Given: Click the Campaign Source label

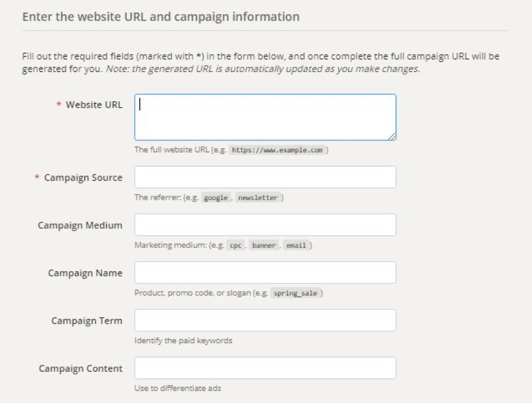Looking at the screenshot, I should 83,178.
